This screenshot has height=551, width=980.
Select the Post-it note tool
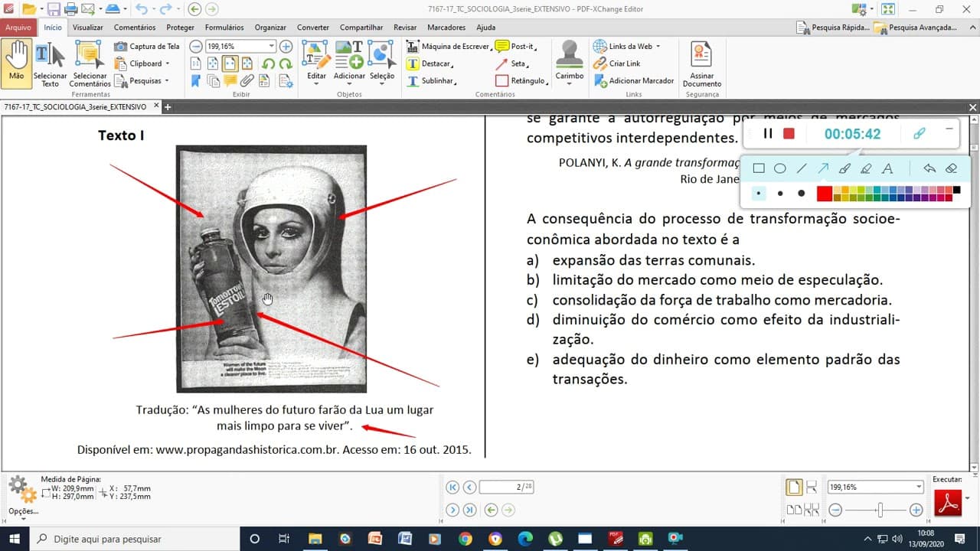pyautogui.click(x=515, y=47)
